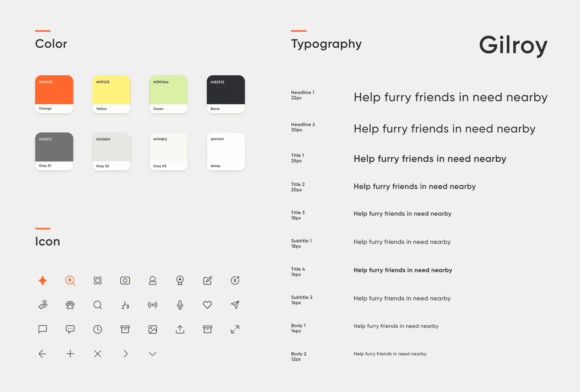Click the "Typography" section heading

pyautogui.click(x=327, y=44)
